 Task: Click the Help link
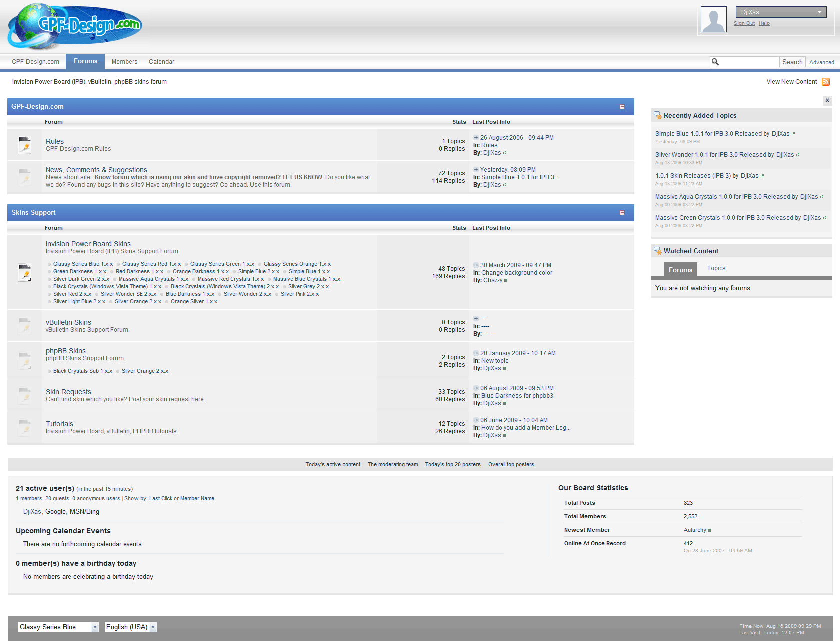[x=764, y=23]
